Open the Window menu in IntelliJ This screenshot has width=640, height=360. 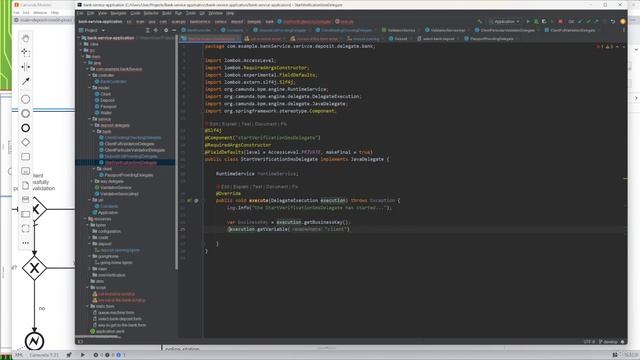click(x=216, y=13)
